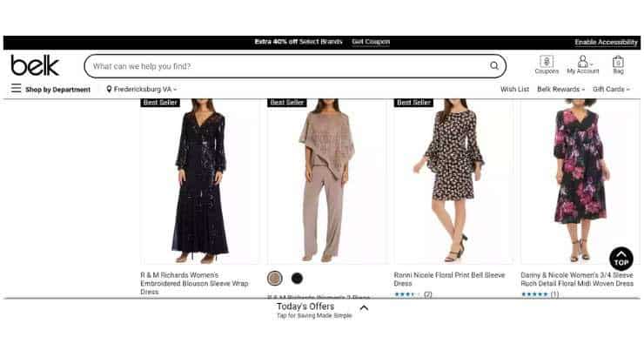Select the taupe color swatch
The height and width of the screenshot is (357, 644).
pos(275,279)
